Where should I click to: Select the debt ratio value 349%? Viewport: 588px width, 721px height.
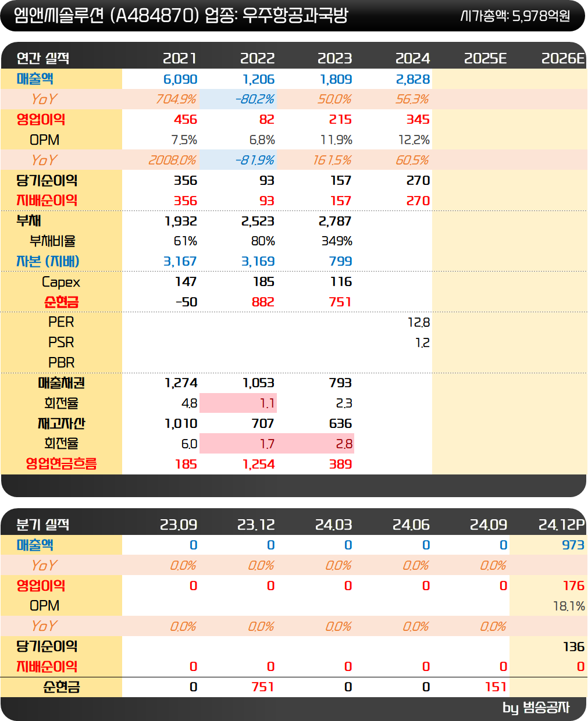(x=337, y=241)
